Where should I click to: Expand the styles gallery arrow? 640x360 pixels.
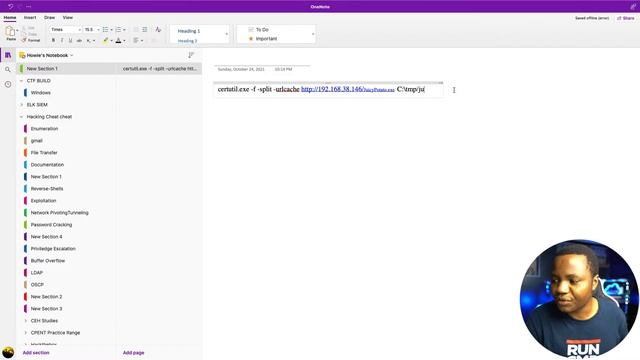pyautogui.click(x=227, y=34)
